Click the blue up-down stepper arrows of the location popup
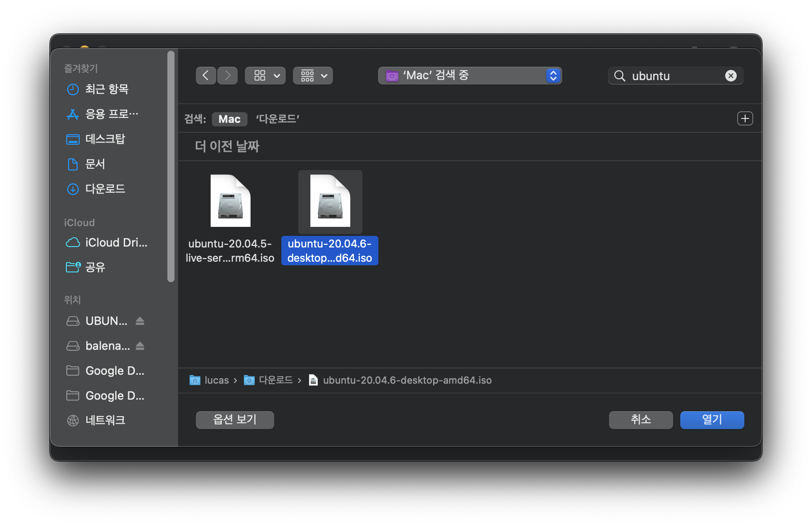The image size is (812, 527). [553, 76]
